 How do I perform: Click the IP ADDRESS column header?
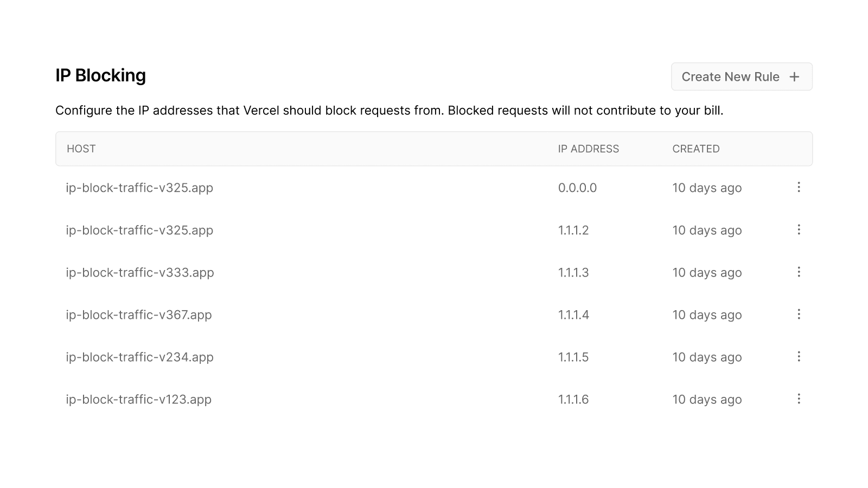click(x=588, y=149)
